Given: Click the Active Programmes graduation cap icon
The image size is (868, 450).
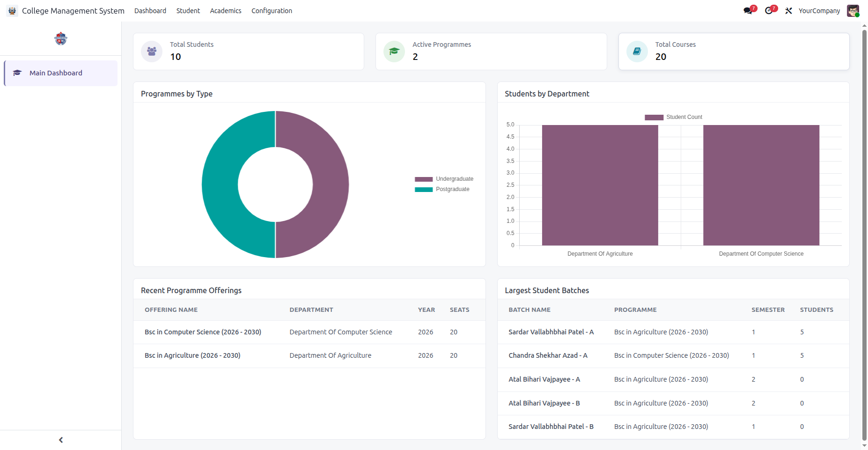Looking at the screenshot, I should click(394, 52).
